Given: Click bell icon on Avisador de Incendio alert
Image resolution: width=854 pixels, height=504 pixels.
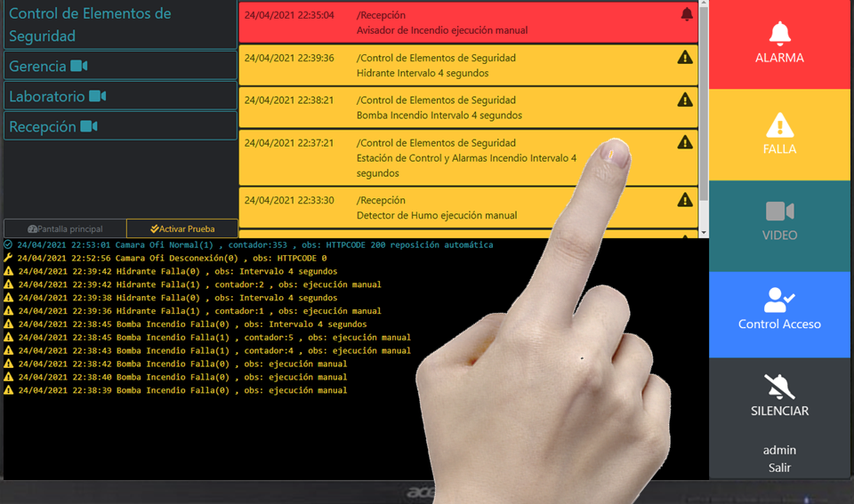Looking at the screenshot, I should 687,15.
